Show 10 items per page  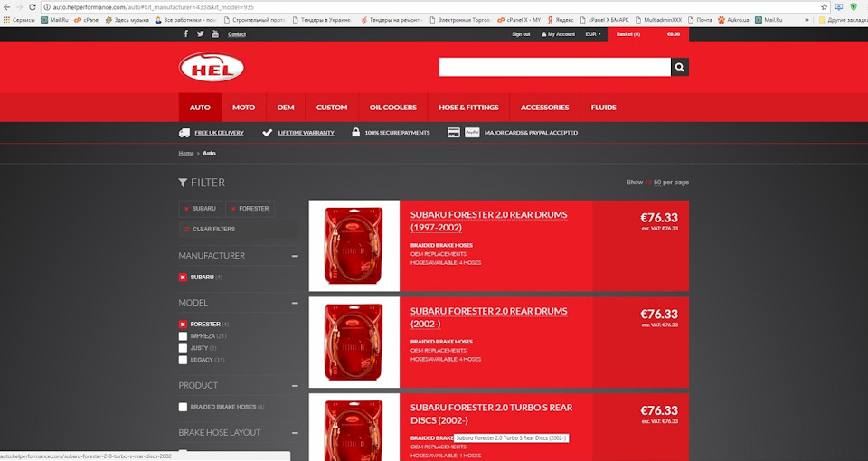tap(648, 182)
